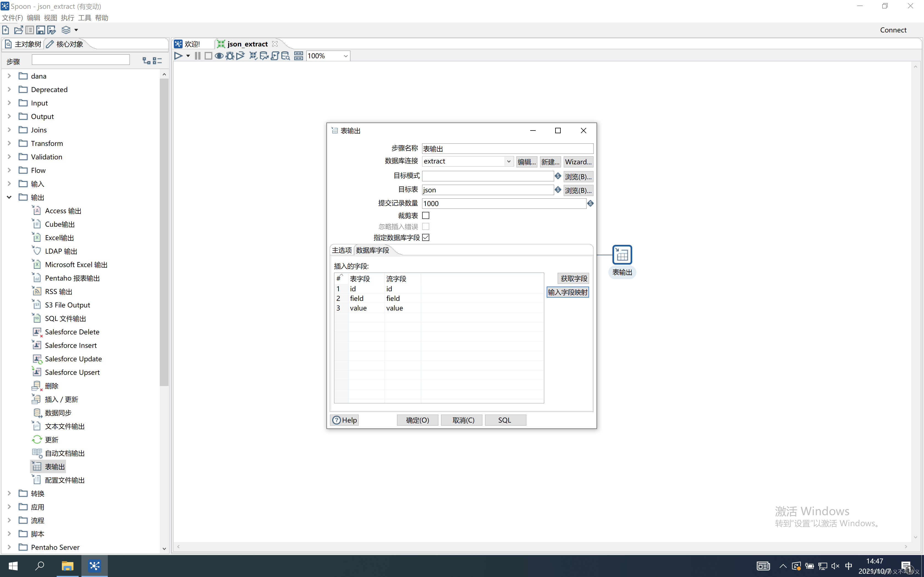924x577 pixels.
Task: Open the 执行 menu
Action: coord(67,18)
